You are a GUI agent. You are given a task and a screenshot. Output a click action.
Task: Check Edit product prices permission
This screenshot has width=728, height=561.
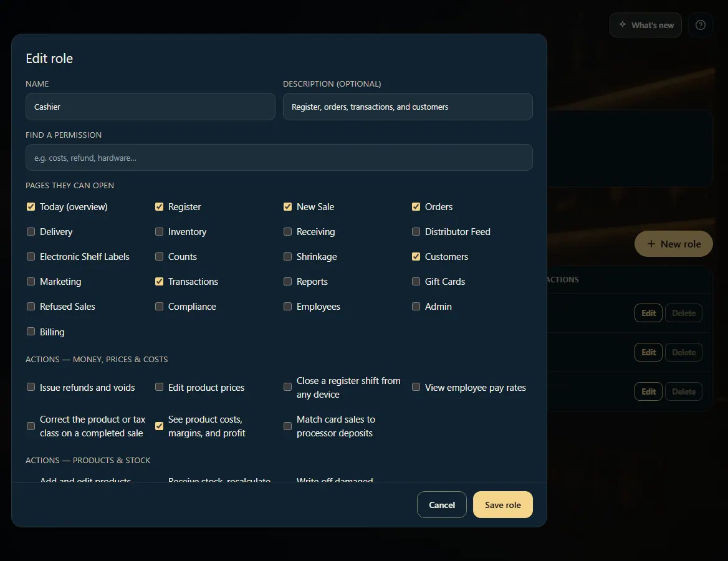pyautogui.click(x=160, y=387)
